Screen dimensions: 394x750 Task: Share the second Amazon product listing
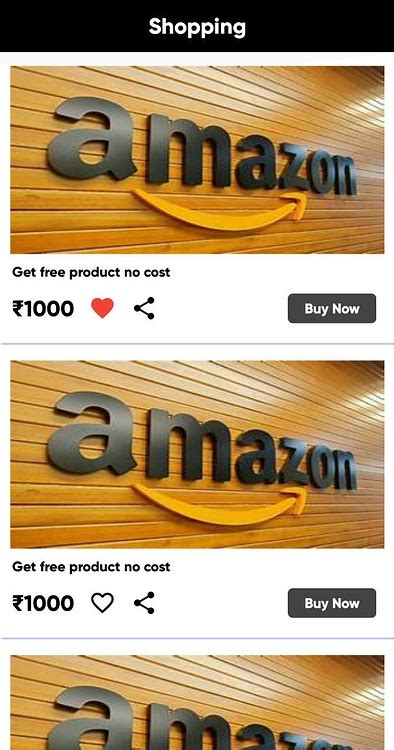(x=144, y=603)
